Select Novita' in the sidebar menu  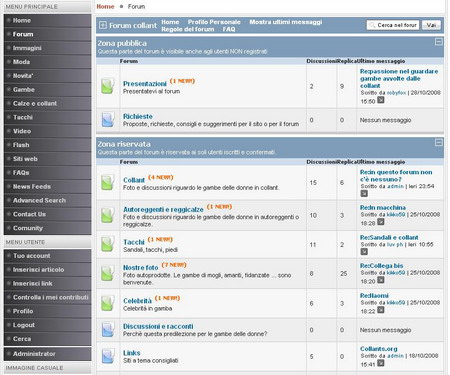tap(47, 76)
